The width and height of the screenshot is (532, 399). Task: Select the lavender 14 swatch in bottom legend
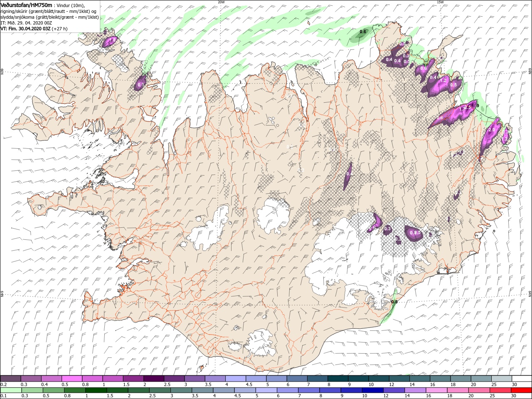click(x=415, y=391)
